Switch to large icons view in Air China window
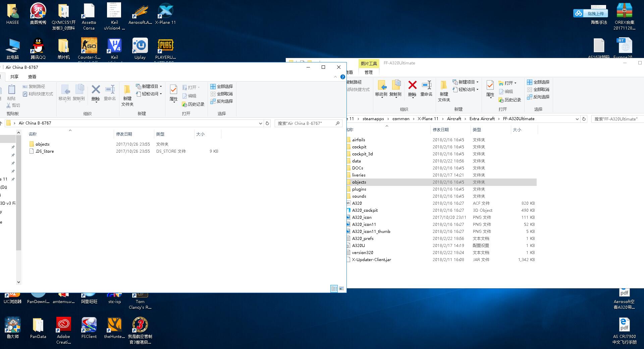 pos(341,289)
